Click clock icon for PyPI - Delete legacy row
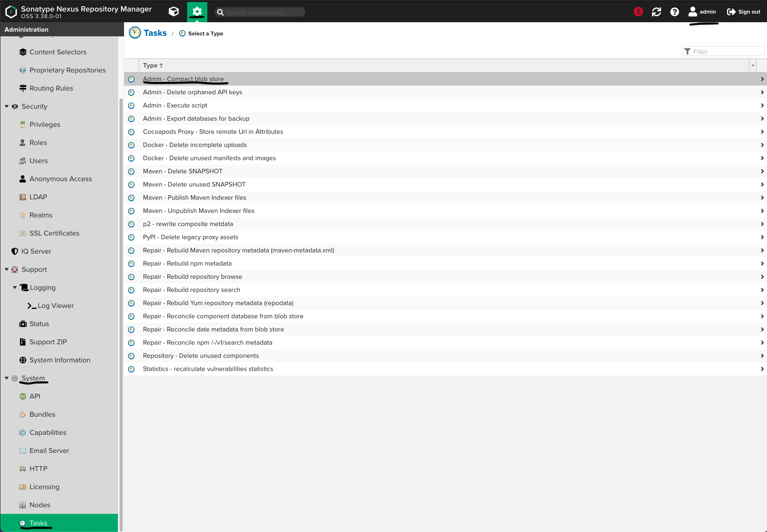 pyautogui.click(x=131, y=237)
